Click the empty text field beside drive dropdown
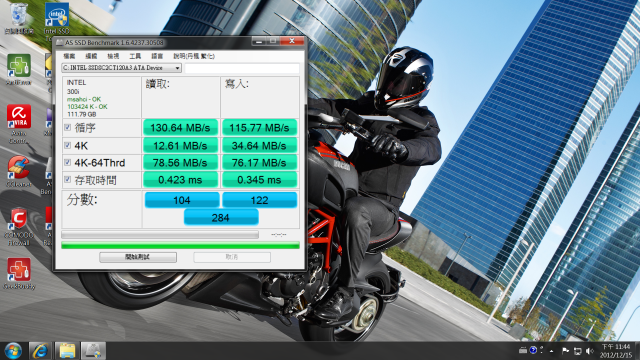The image size is (640, 360). 242,68
